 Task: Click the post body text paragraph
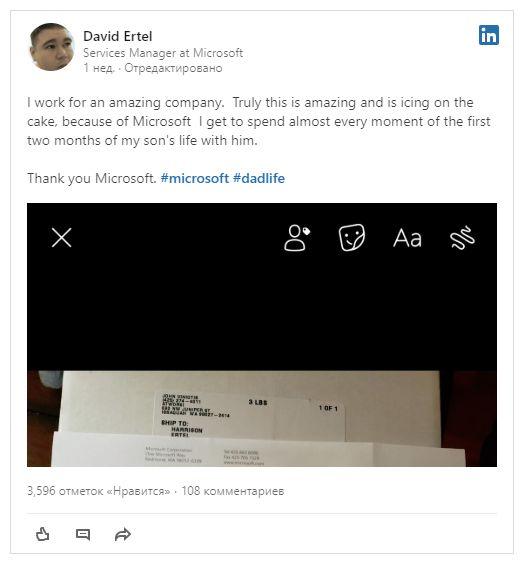pyautogui.click(x=258, y=121)
